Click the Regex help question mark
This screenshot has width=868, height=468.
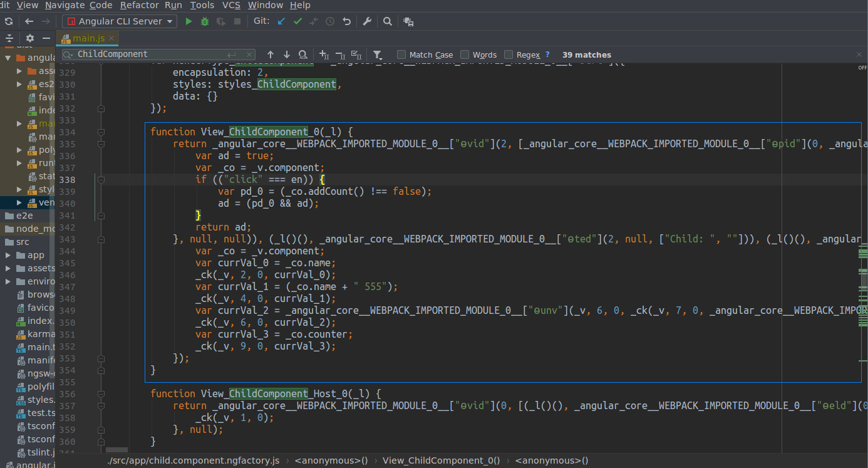[x=547, y=55]
